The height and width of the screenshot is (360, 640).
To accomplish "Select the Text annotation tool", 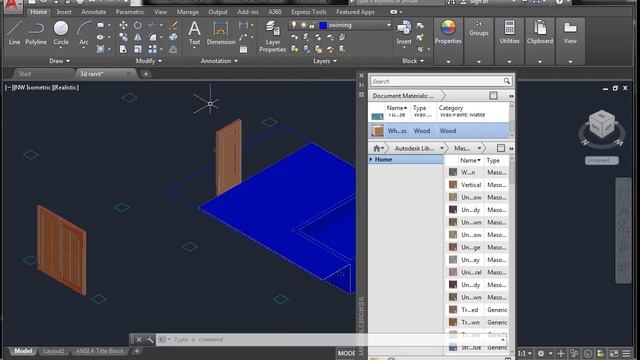I will (x=194, y=33).
